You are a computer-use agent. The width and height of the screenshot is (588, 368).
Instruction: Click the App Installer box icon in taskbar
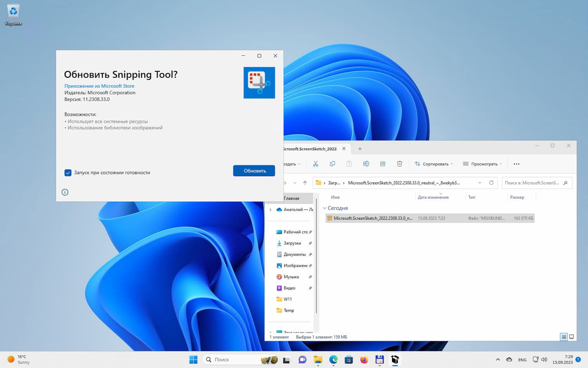point(395,360)
